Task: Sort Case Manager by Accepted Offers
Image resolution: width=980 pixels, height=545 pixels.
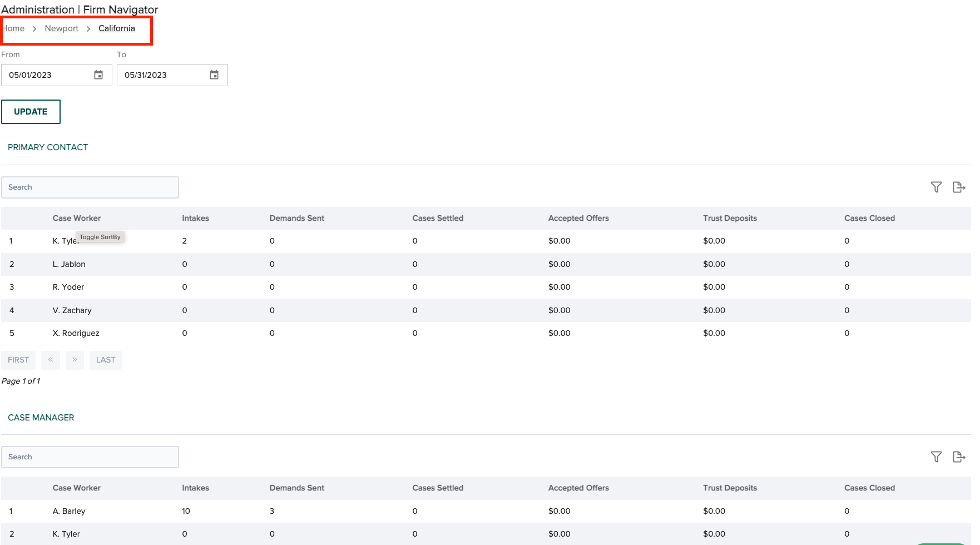Action: 578,488
